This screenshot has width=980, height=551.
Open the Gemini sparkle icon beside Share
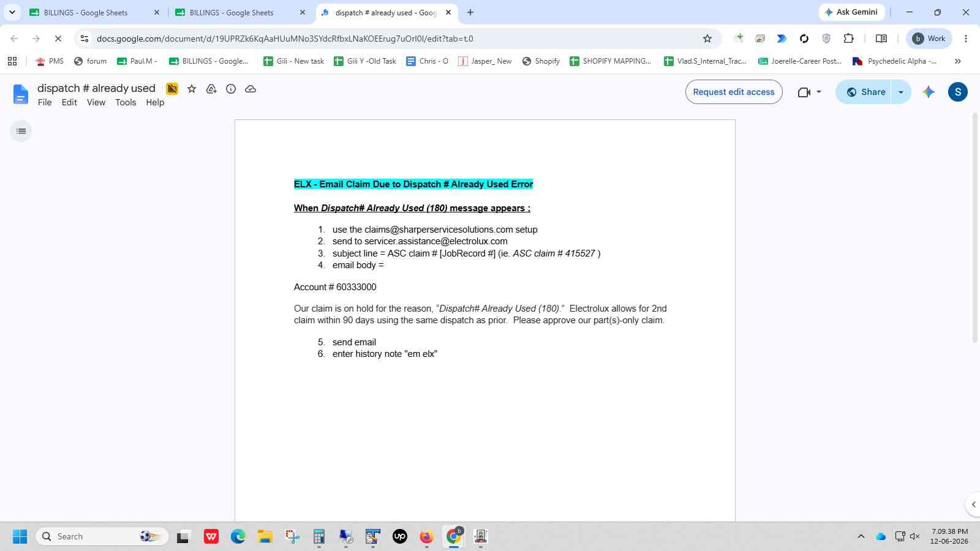pyautogui.click(x=929, y=92)
